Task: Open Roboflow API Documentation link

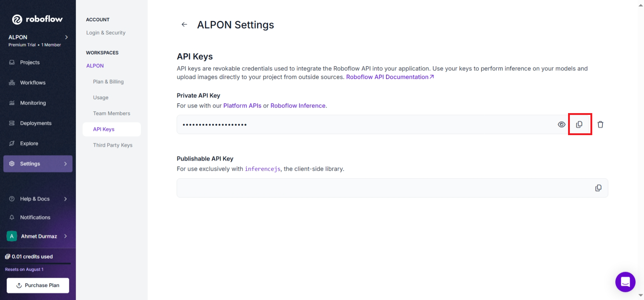Action: point(390,77)
